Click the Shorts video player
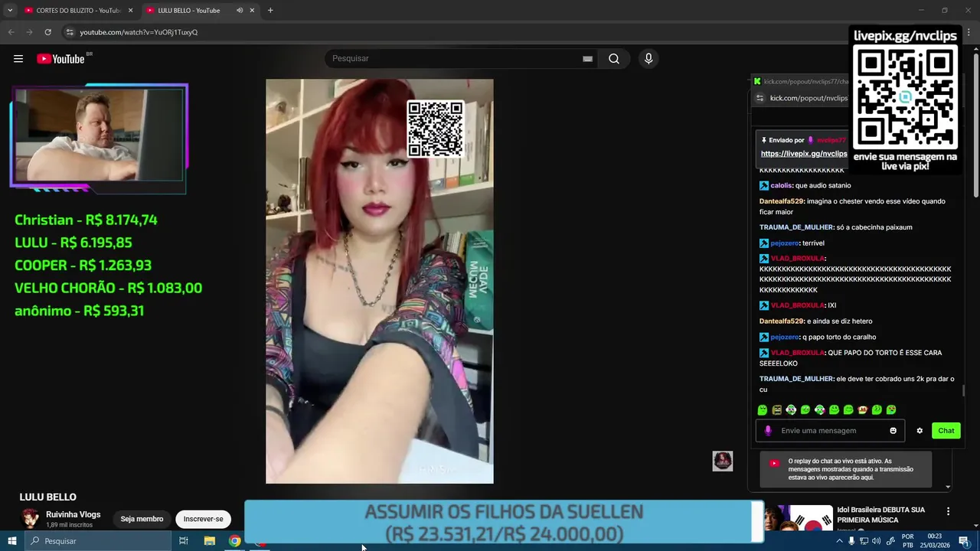 [x=380, y=282]
